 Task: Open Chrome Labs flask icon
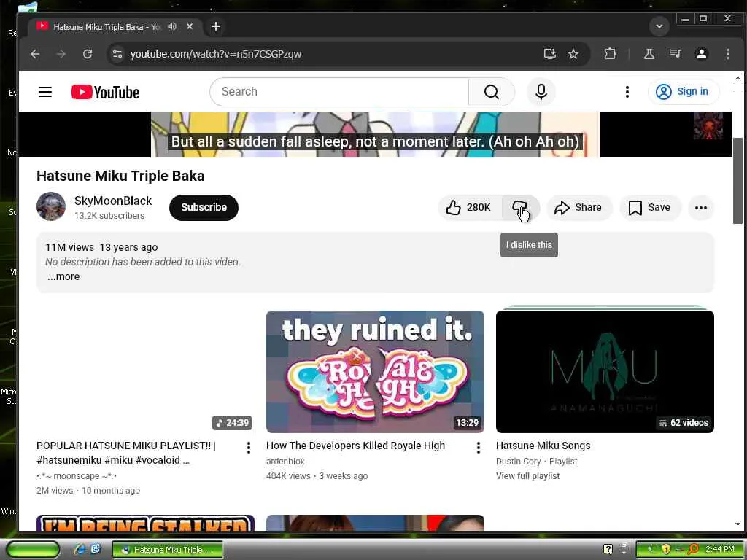click(x=649, y=54)
